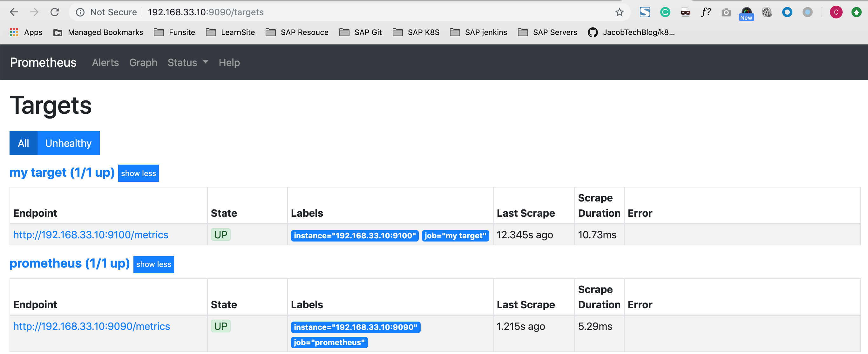Open the SAP Git bookmark folder
Viewport: 868px width, 354px height.
click(x=361, y=32)
